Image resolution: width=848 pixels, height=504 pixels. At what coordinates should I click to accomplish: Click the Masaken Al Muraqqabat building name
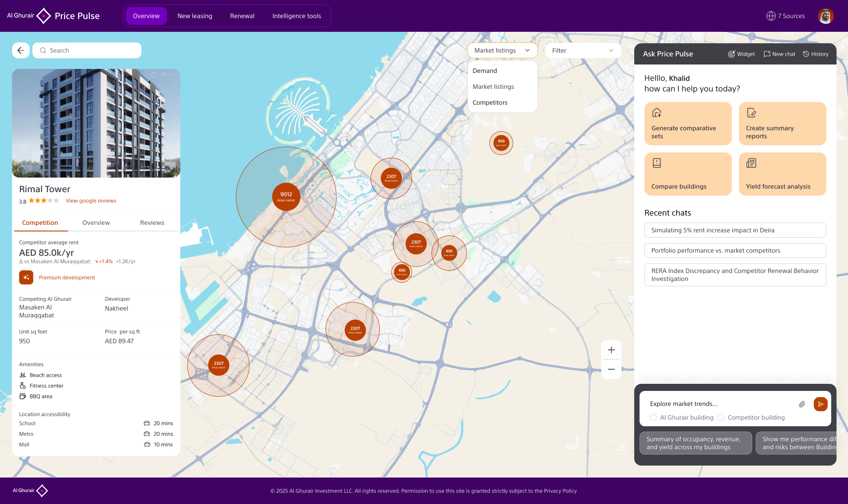[37, 311]
